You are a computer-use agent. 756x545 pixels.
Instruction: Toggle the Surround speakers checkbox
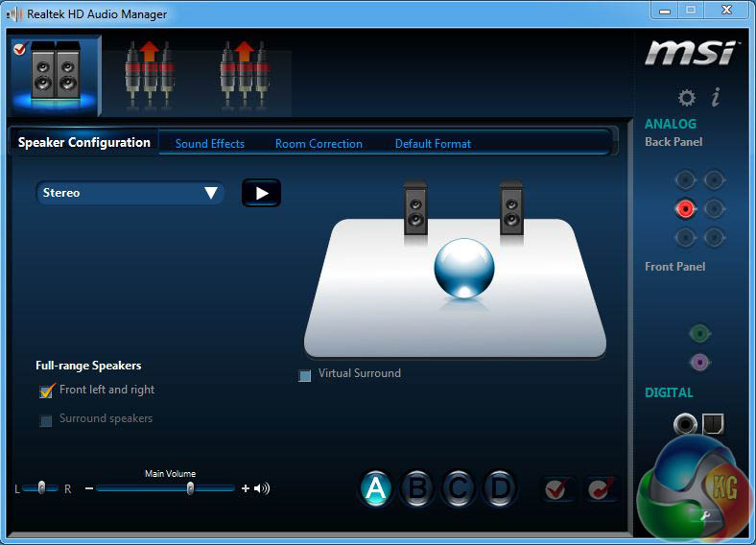[46, 420]
